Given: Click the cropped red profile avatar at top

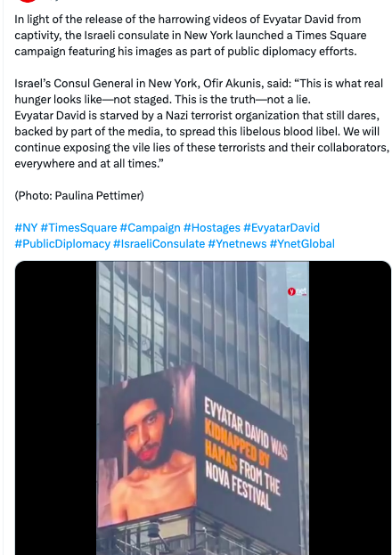Looking at the screenshot, I should [28, 1].
